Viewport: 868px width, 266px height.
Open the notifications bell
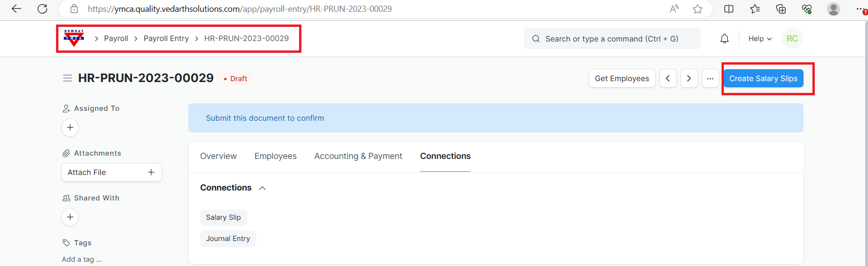tap(724, 39)
